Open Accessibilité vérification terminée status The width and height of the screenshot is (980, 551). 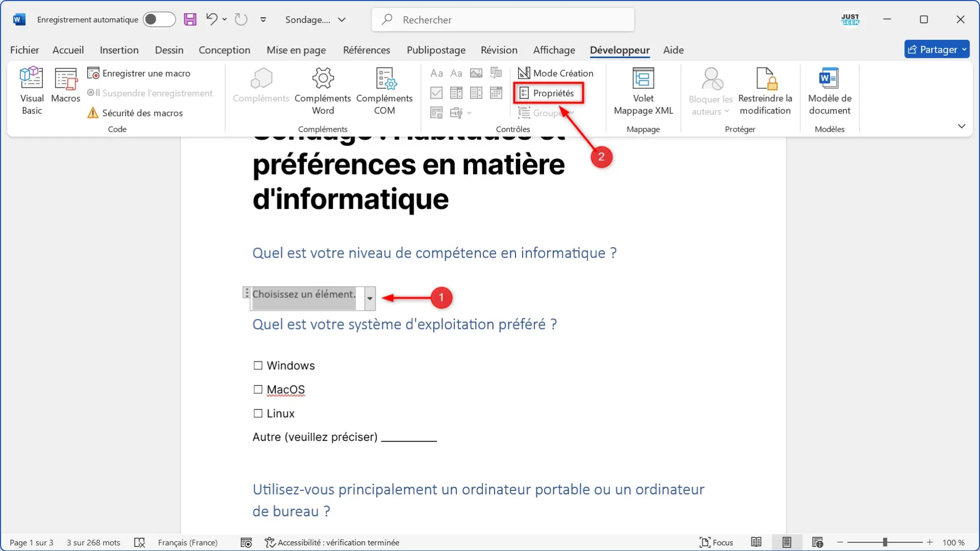[332, 542]
